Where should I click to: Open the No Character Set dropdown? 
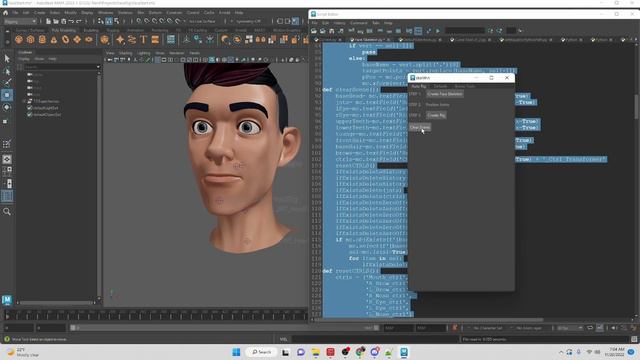(487, 328)
